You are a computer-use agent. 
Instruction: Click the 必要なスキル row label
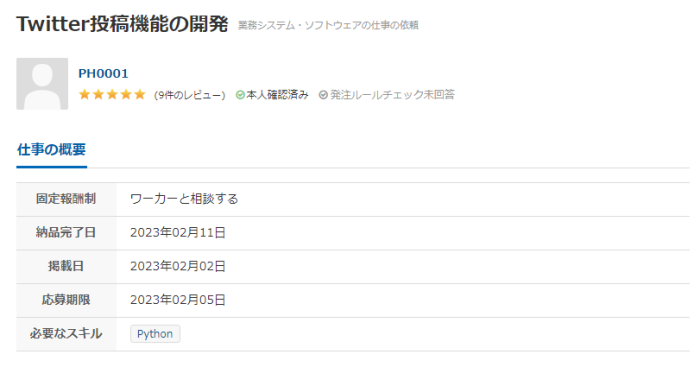(66, 334)
